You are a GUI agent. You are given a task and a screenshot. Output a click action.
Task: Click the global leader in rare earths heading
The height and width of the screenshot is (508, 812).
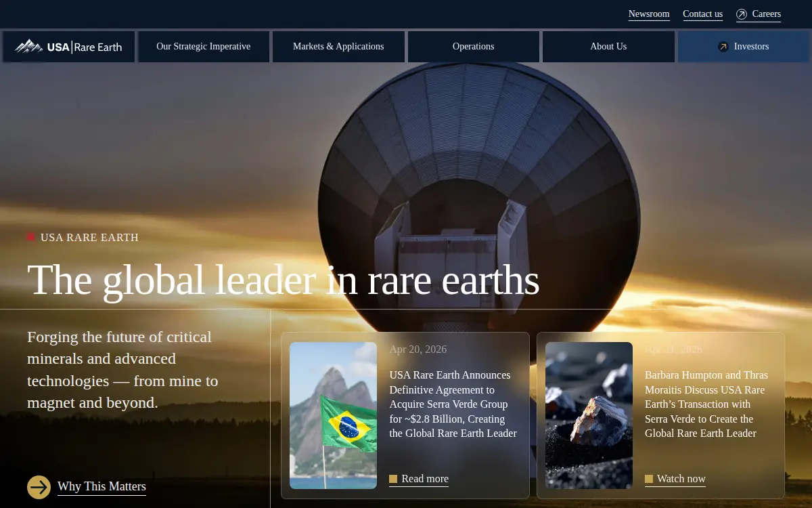[284, 279]
